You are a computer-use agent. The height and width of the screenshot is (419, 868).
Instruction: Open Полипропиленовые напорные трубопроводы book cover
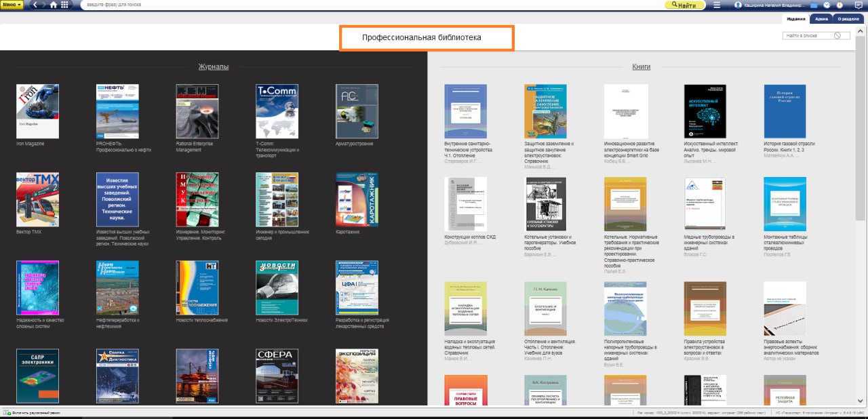coord(625,308)
